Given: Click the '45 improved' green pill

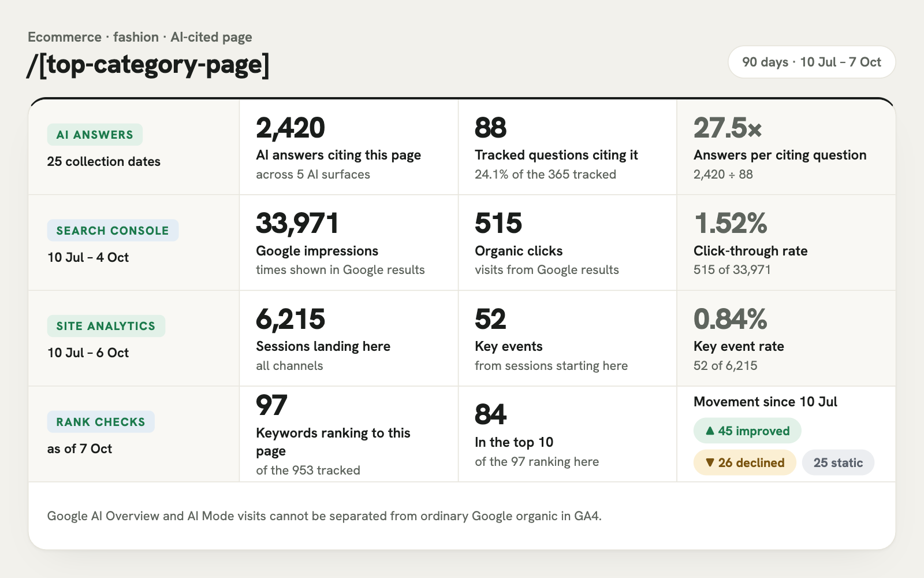Looking at the screenshot, I should (x=747, y=431).
